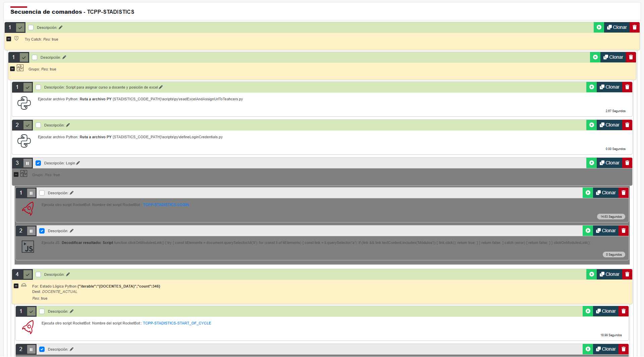
Task: Collapse the Login group block
Action: 16,174
